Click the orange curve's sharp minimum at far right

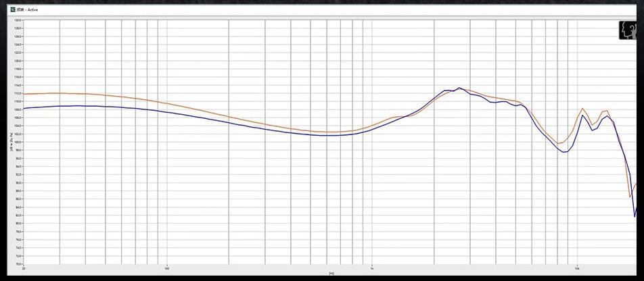pos(630,197)
